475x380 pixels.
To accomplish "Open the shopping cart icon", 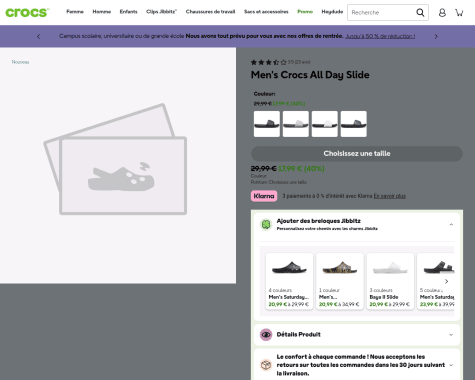I will coord(459,13).
